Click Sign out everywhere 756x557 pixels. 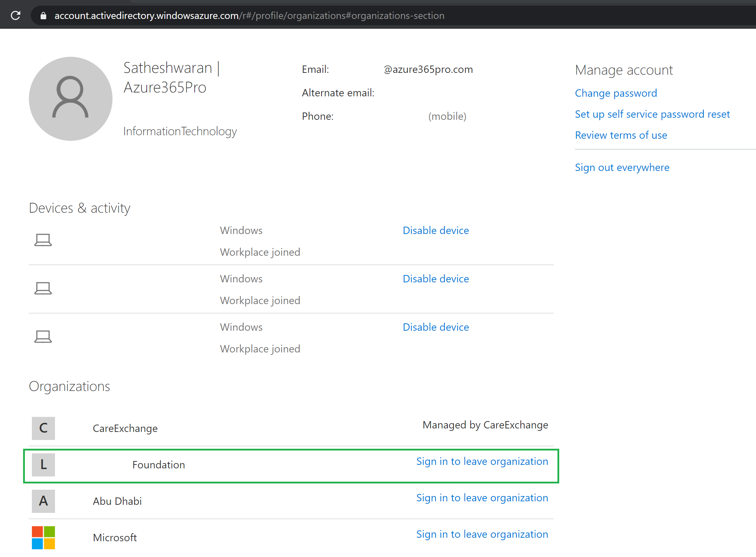622,167
